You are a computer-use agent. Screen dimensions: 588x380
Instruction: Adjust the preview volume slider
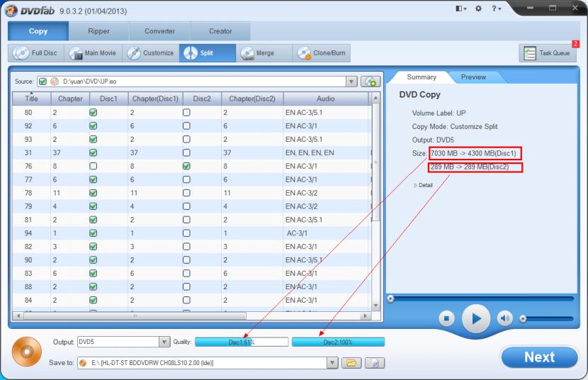pos(523,319)
